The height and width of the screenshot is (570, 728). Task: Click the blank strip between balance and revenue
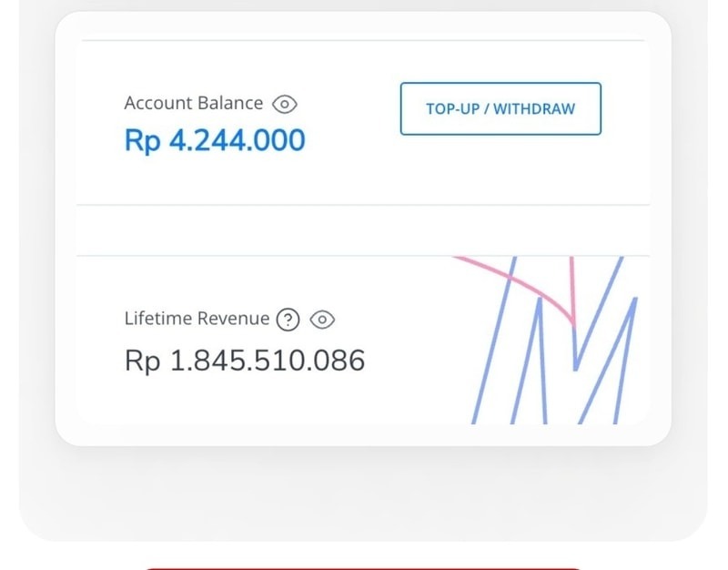coord(364,230)
